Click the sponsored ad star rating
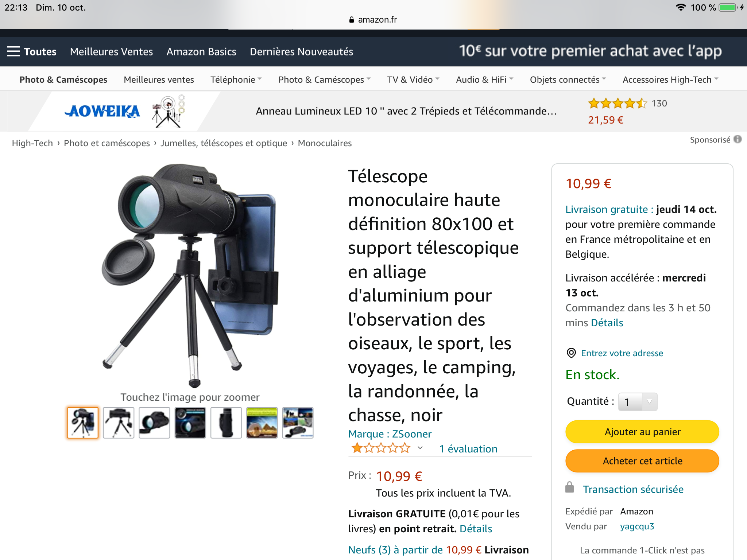 (617, 104)
